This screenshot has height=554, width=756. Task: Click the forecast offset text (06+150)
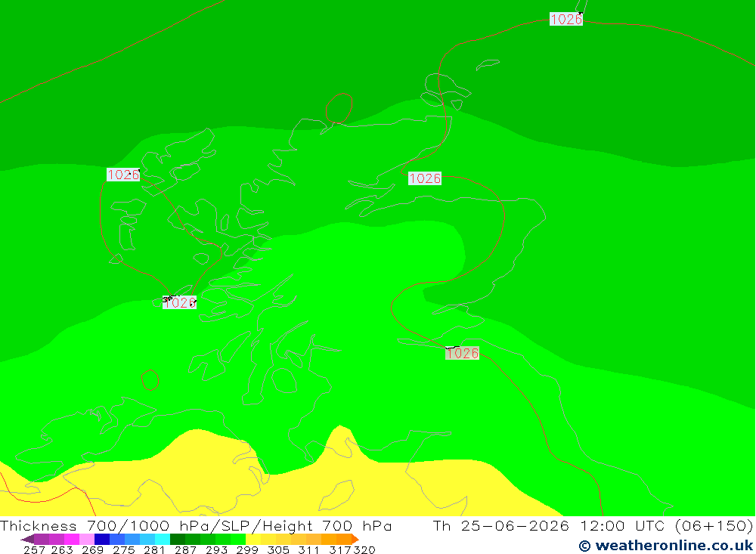click(x=714, y=525)
